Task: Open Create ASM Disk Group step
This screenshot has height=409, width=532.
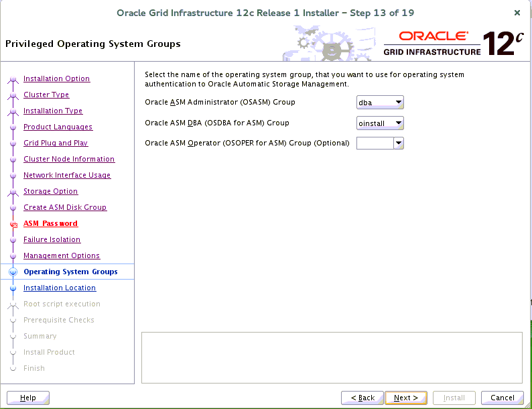Action: pos(65,207)
